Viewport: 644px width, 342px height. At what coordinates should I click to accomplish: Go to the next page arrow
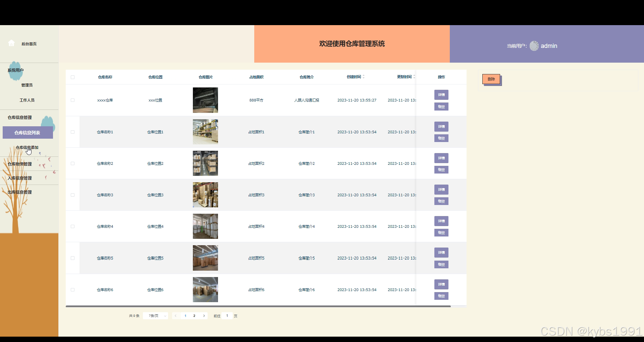[204, 316]
